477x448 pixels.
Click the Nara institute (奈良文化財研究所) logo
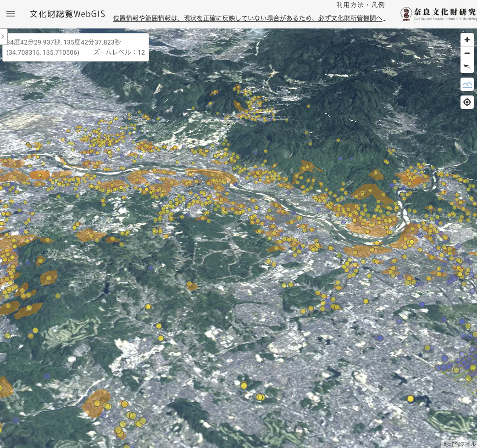pos(438,14)
